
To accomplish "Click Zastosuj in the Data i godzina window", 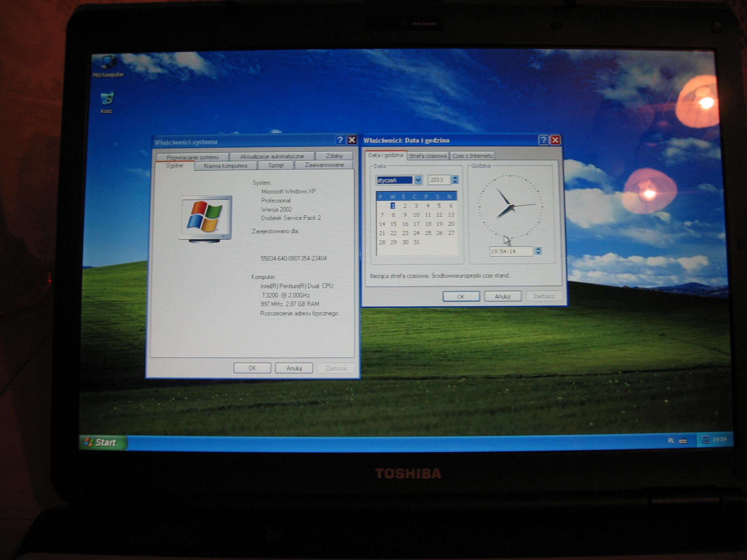I will 544,296.
